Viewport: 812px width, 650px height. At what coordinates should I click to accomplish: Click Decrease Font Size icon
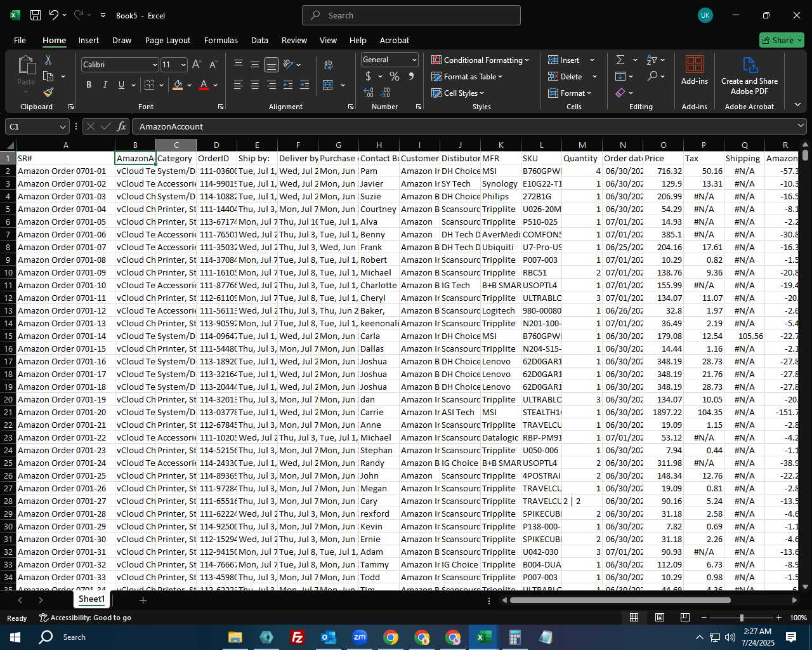(x=213, y=64)
